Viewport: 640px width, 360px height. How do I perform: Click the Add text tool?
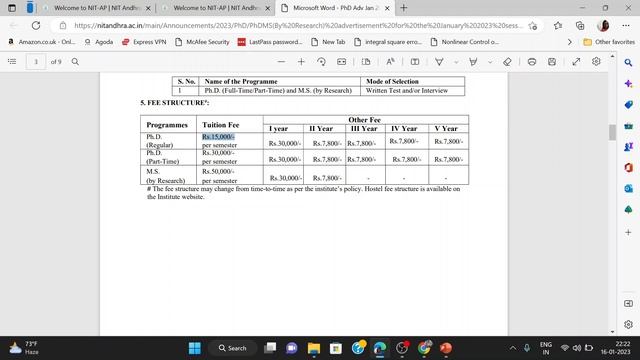(415, 62)
